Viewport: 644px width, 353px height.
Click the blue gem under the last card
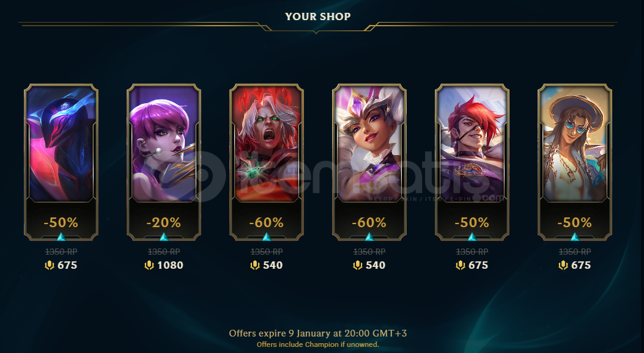(575, 236)
